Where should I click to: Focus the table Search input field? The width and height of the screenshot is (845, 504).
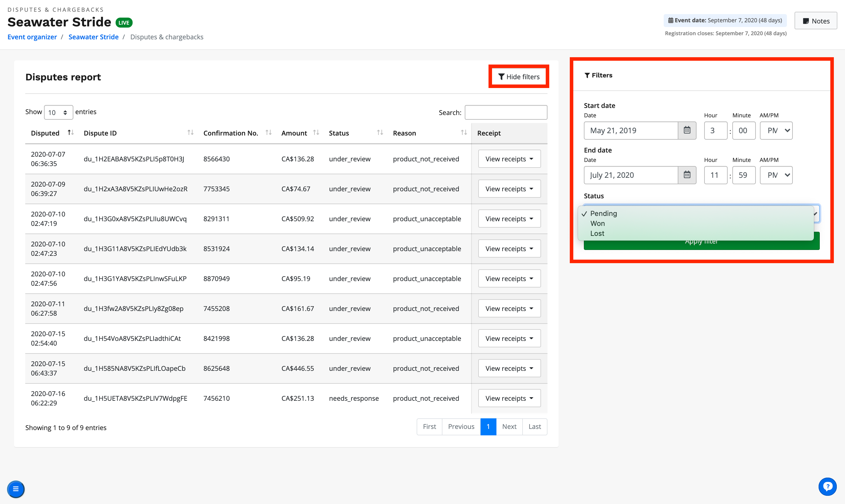pos(505,112)
